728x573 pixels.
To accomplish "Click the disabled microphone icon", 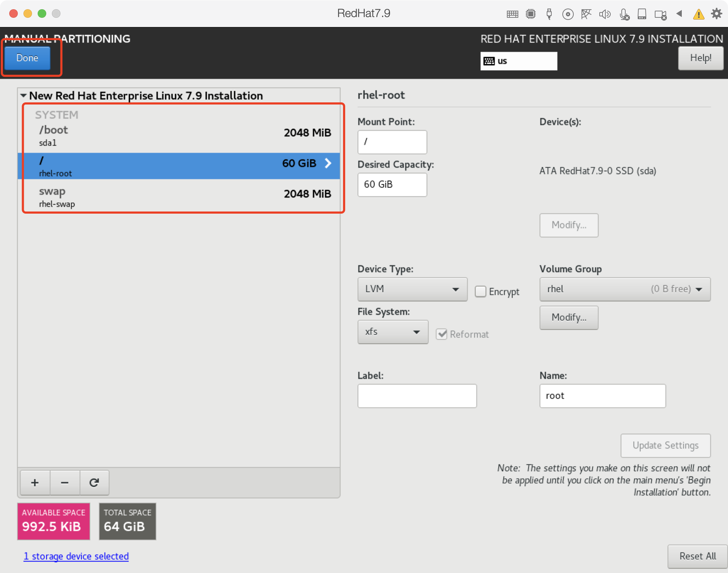I will pyautogui.click(x=624, y=14).
